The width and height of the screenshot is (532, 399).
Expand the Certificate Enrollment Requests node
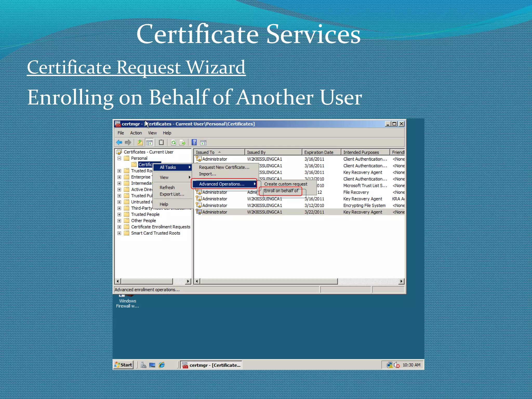[x=119, y=227]
